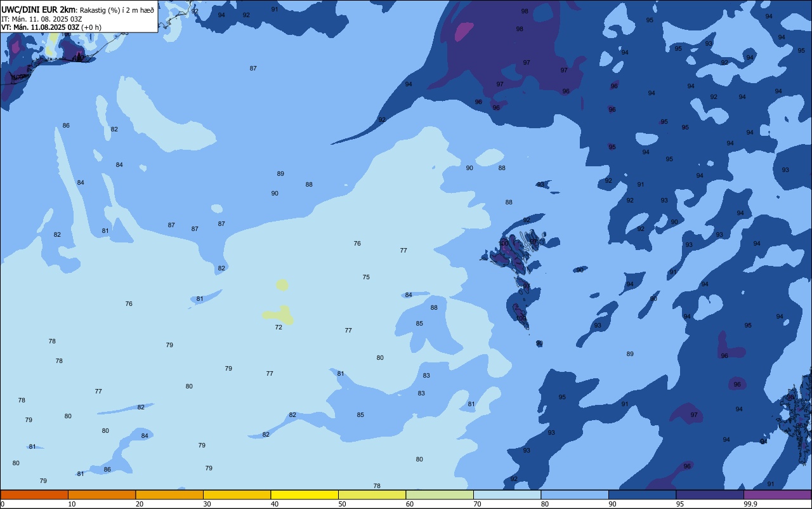The width and height of the screenshot is (812, 509).
Task: Click the '95' tick label on legend bar
Action: [x=680, y=504]
